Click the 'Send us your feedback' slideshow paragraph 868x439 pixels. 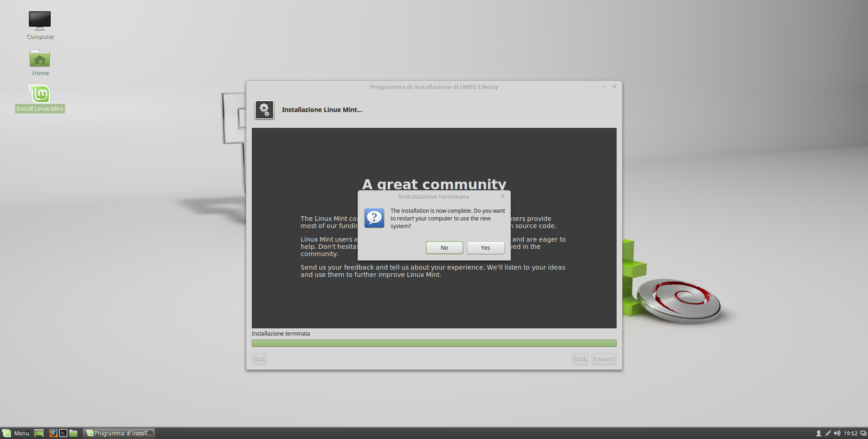(433, 271)
